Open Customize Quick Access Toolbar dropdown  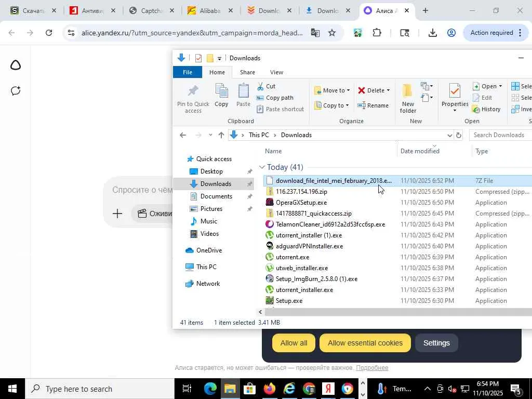(x=220, y=58)
